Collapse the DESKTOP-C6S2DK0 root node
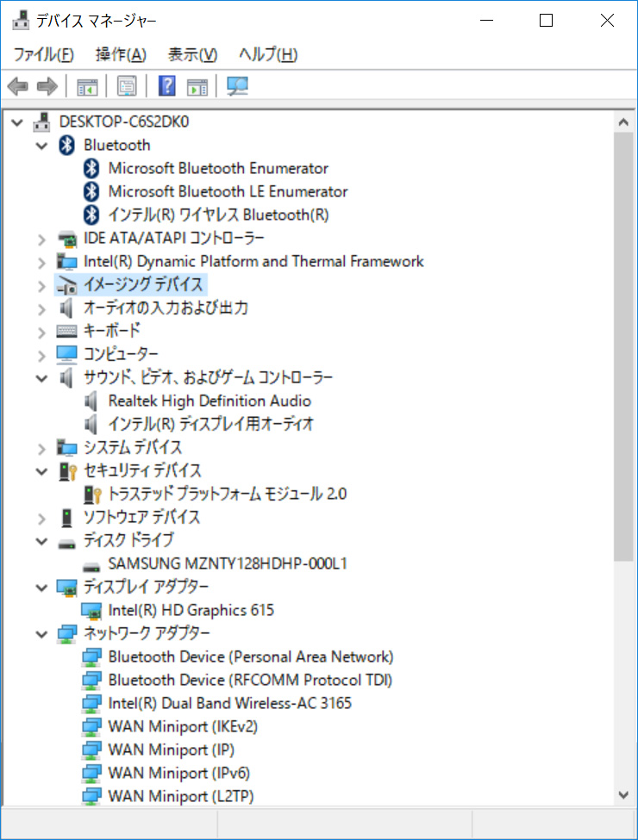This screenshot has width=638, height=840. point(17,122)
